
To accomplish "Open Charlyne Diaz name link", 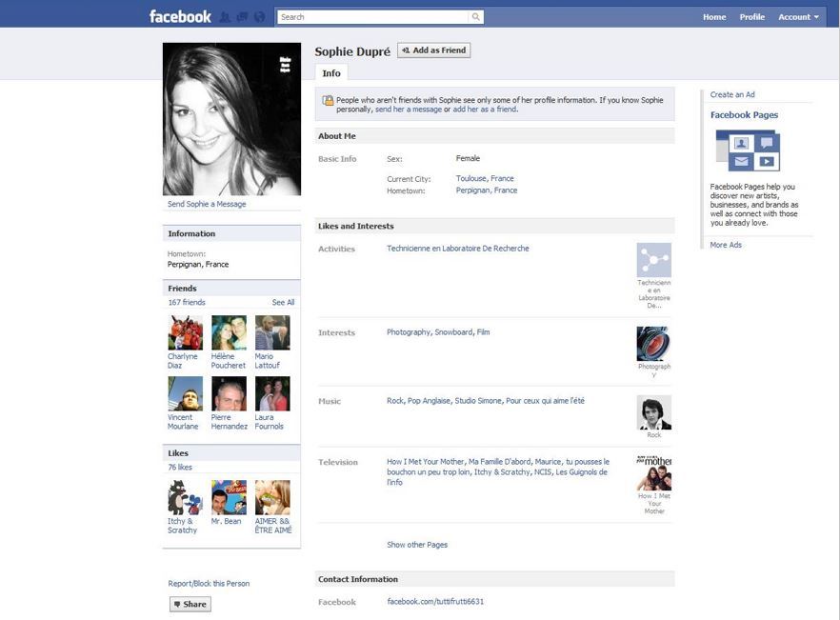I will pos(183,361).
